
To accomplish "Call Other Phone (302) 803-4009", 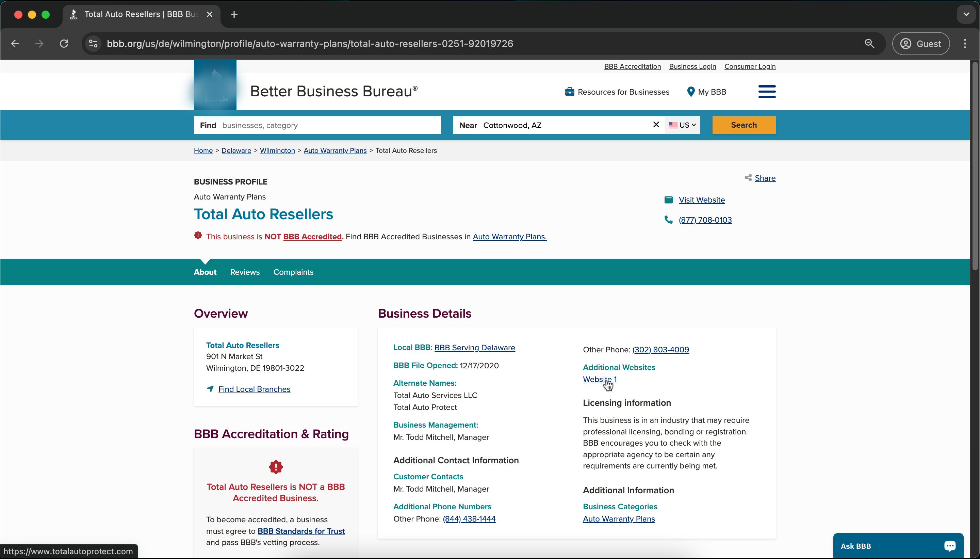I will (x=660, y=350).
